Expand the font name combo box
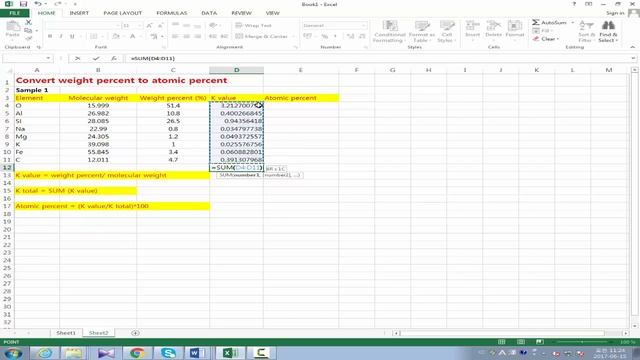Screen dimensions: 640x360 (x=118, y=26)
